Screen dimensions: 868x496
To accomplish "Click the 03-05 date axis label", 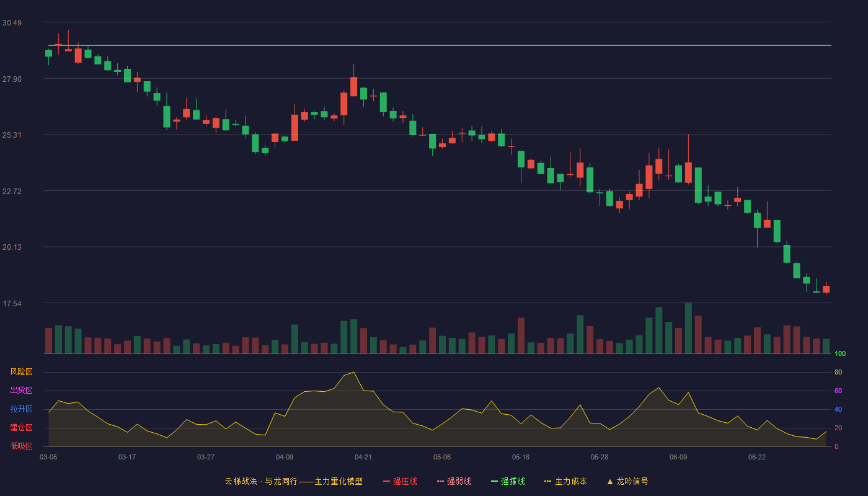I will [x=48, y=457].
